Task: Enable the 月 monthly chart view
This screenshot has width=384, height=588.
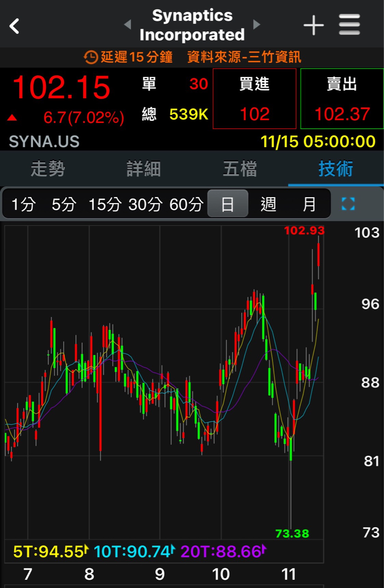Action: (x=308, y=204)
